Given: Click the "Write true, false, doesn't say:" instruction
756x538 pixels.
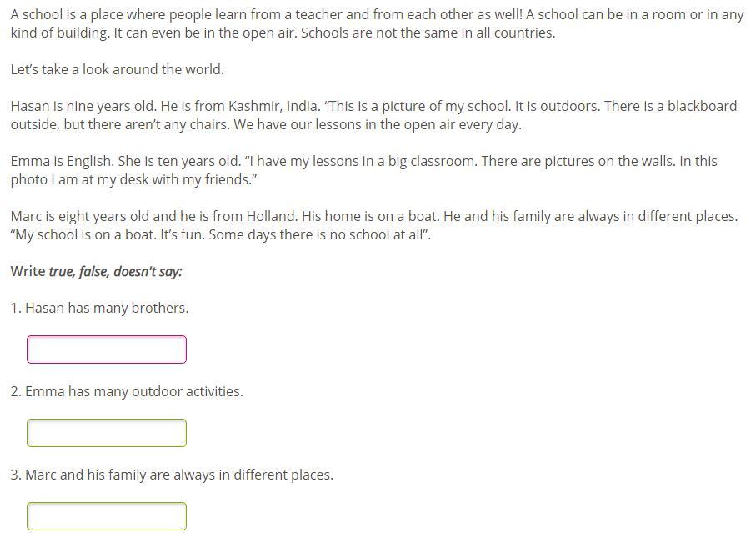Looking at the screenshot, I should (x=97, y=271).
